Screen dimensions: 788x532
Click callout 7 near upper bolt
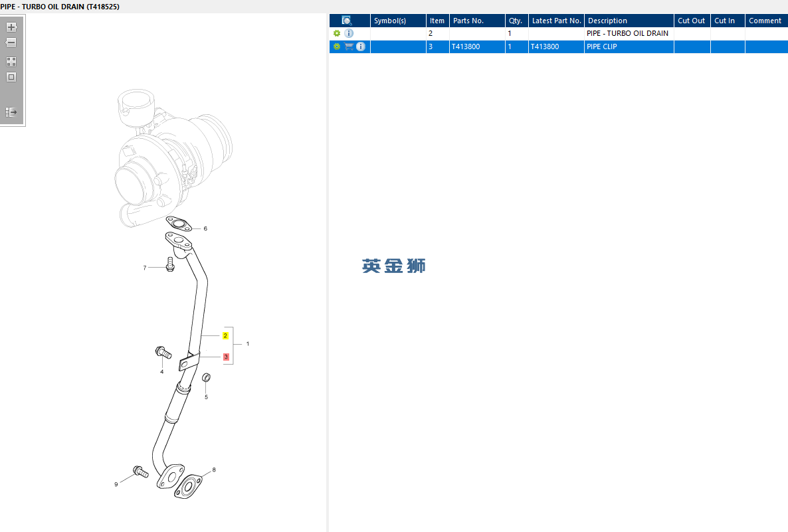click(145, 268)
